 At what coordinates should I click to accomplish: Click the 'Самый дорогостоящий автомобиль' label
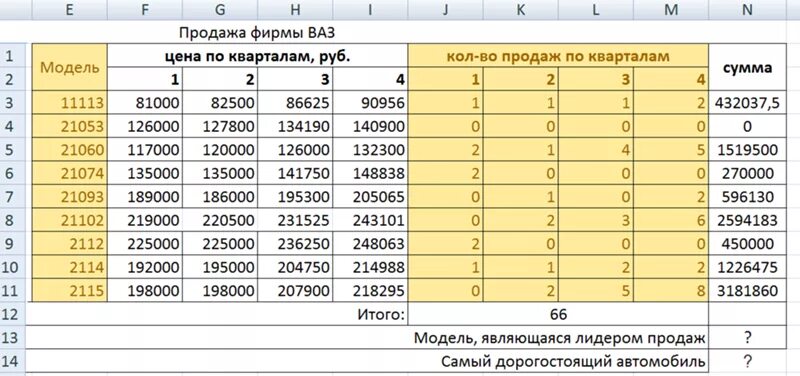(573, 361)
